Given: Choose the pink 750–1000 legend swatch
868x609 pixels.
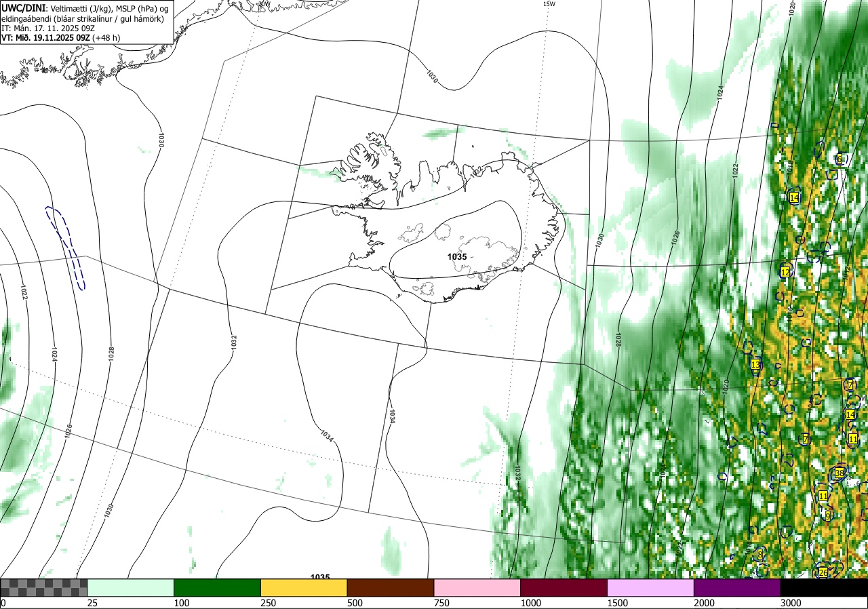Looking at the screenshot, I should (x=477, y=587).
